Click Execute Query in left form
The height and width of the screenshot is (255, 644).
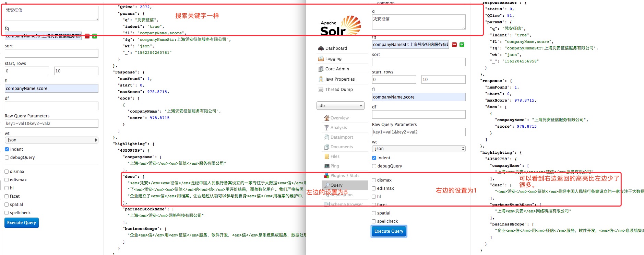[x=22, y=223]
